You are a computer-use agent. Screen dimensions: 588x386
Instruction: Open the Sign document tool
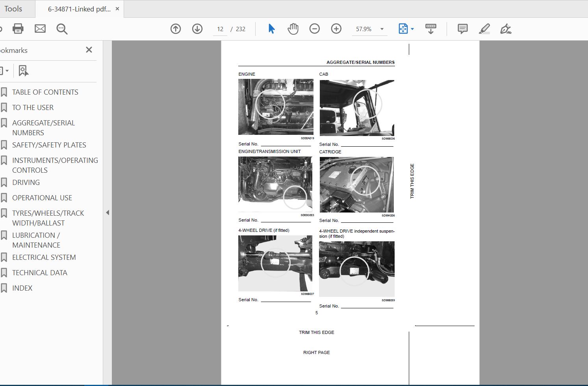[x=506, y=29]
